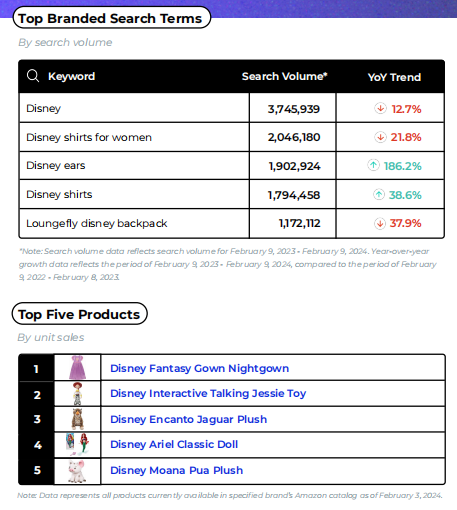457x510 pixels.
Task: Open the Jessie toy product thumbnail
Action: tap(77, 393)
